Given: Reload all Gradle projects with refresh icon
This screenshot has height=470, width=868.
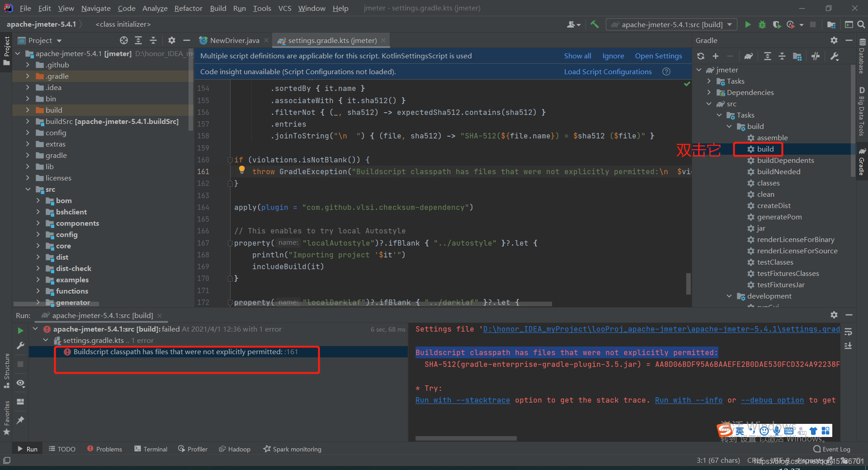Looking at the screenshot, I should [x=701, y=56].
